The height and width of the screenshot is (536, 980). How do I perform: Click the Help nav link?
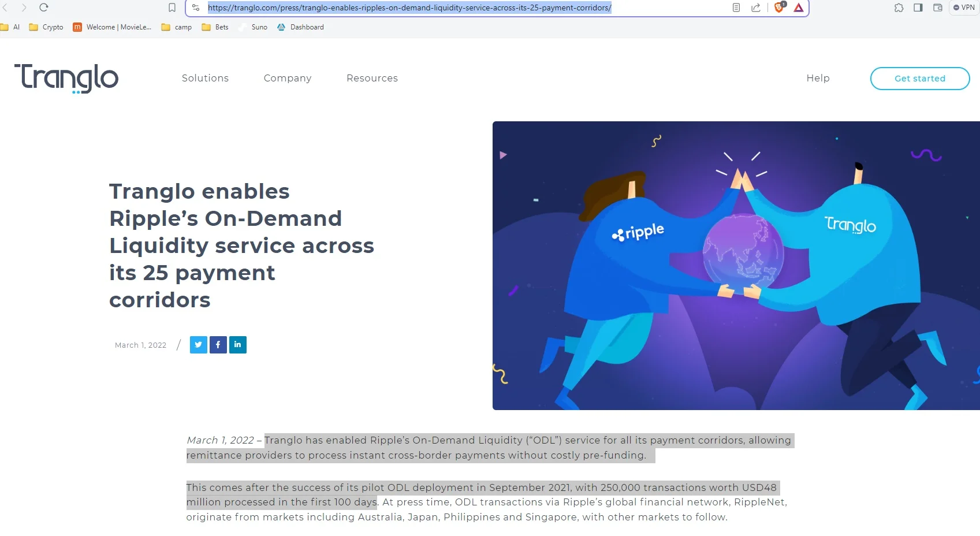point(818,78)
